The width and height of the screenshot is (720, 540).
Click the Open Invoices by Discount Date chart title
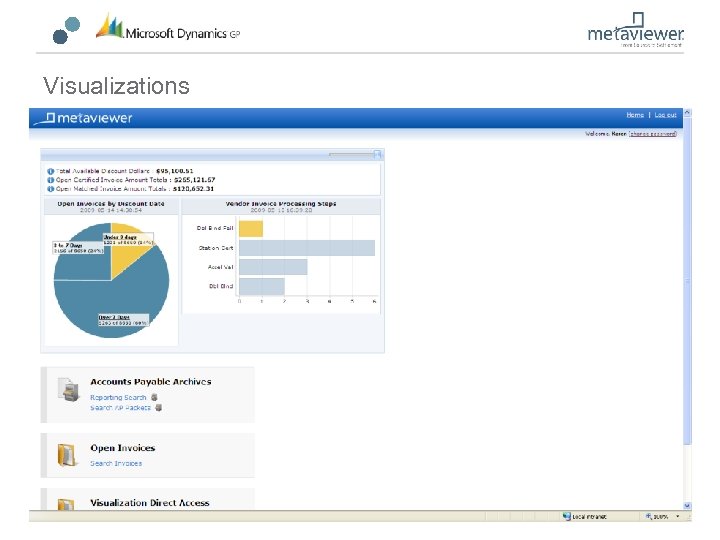point(111,203)
